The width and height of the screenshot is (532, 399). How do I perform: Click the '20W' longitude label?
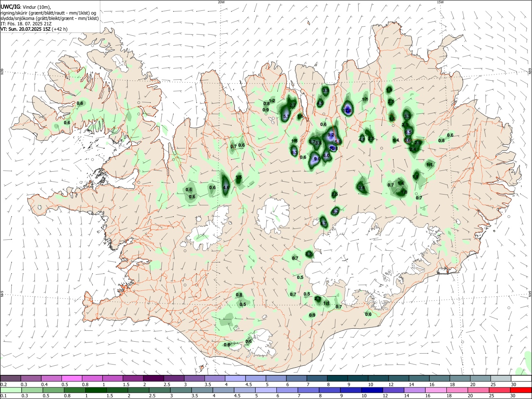click(221, 2)
